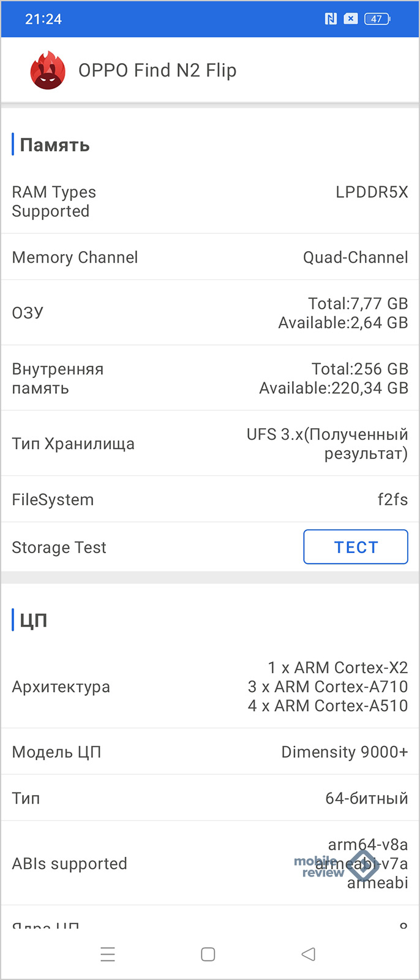
Task: Select the Memory Channel row
Action: (210, 257)
